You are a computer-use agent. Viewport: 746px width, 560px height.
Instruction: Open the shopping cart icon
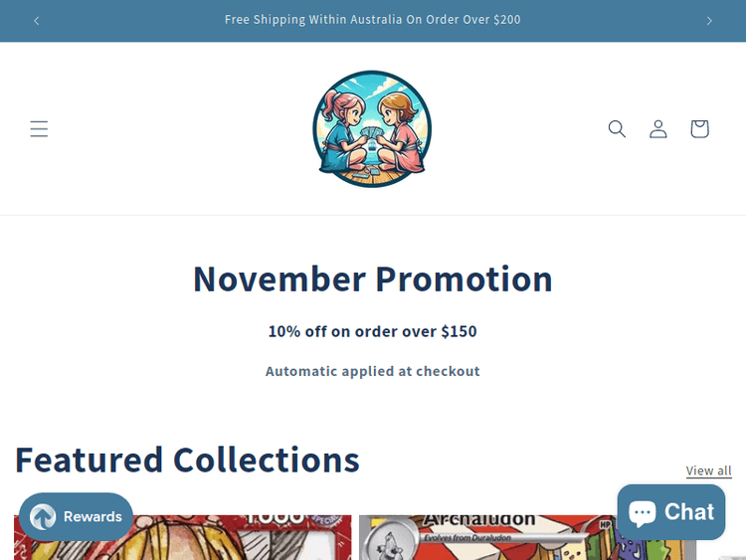[x=699, y=129]
